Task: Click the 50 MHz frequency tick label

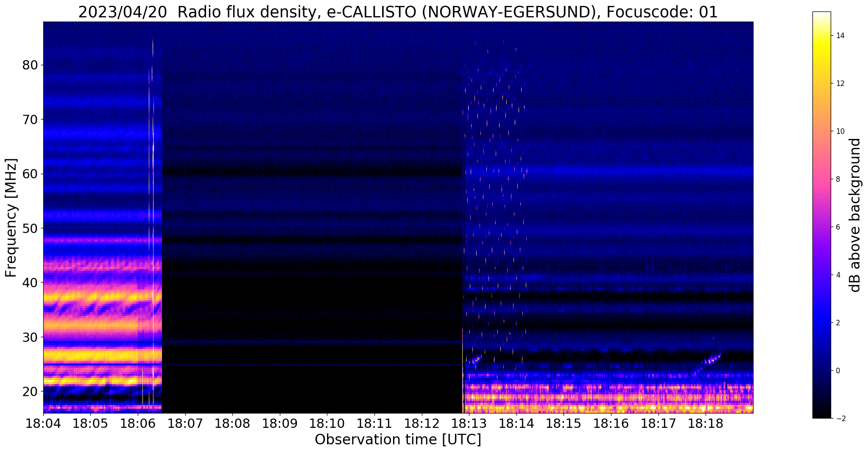Action: 30,228
